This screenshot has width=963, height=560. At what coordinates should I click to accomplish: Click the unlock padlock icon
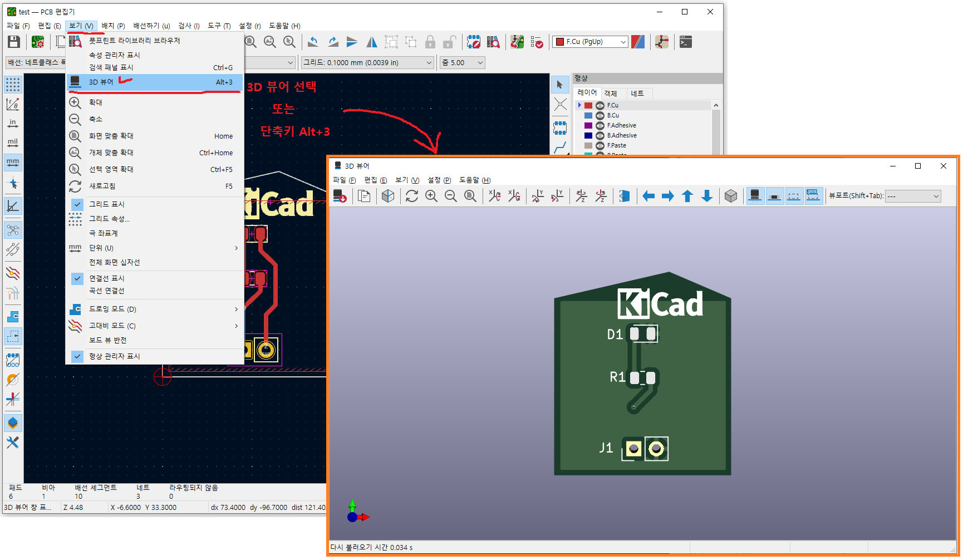point(449,42)
